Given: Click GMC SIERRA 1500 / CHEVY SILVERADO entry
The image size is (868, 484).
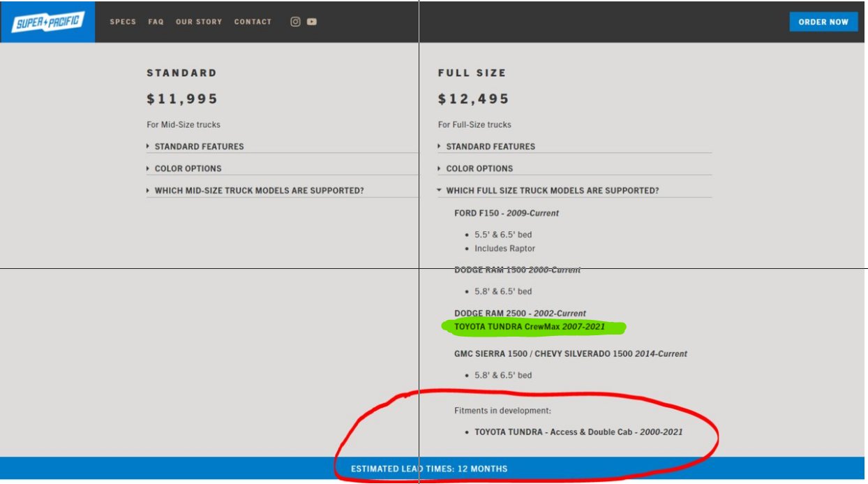Looking at the screenshot, I should (x=571, y=354).
